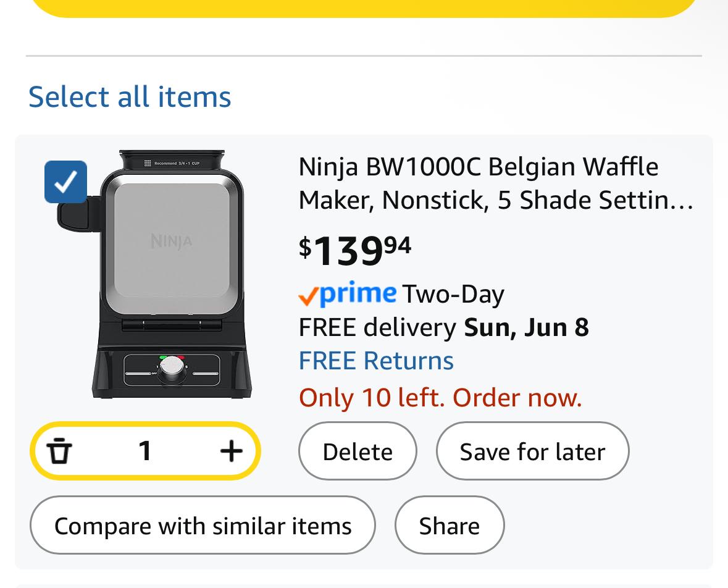Click the Share button
The width and height of the screenshot is (728, 588).
[x=450, y=525]
